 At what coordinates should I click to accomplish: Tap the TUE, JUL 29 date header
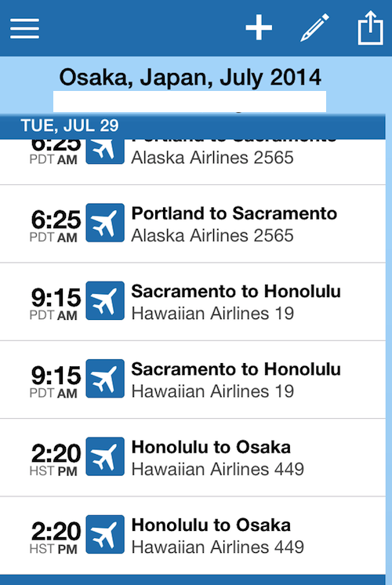(70, 125)
